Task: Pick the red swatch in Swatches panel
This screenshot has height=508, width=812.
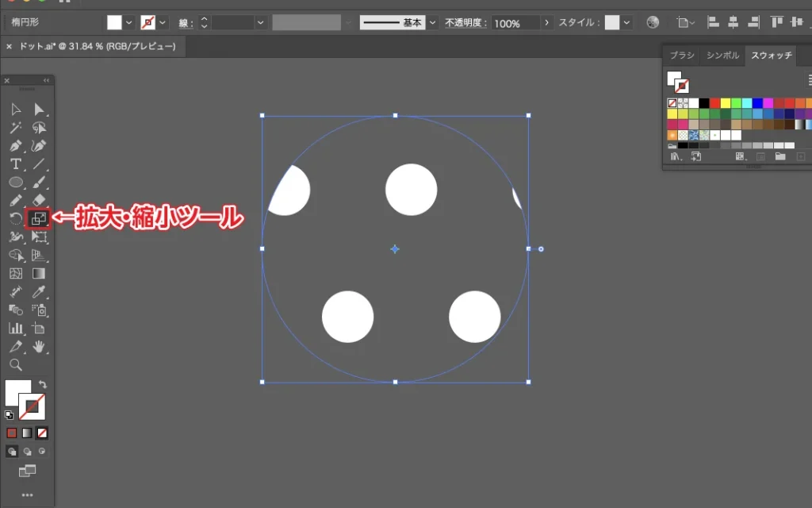Action: 714,103
